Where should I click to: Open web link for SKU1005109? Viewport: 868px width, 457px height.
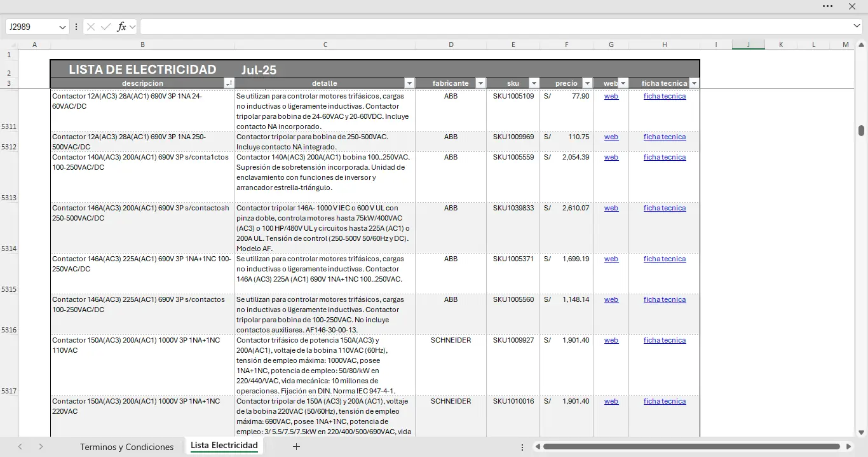point(611,96)
